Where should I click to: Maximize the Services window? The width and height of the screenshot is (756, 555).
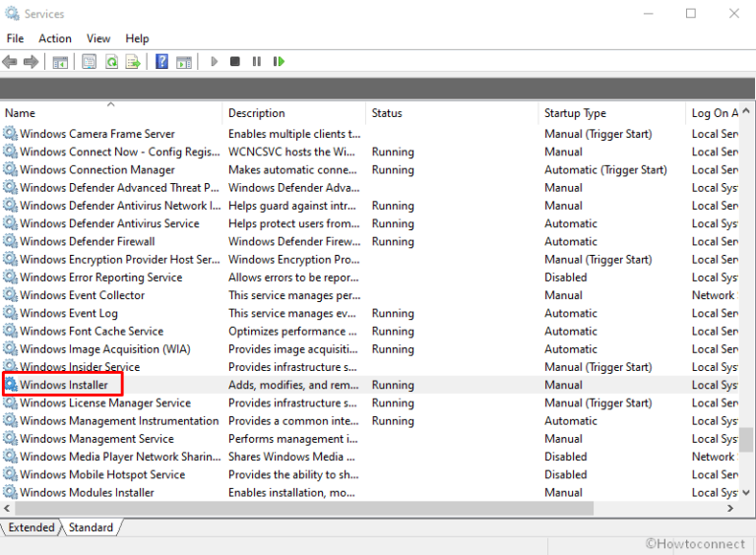(690, 14)
